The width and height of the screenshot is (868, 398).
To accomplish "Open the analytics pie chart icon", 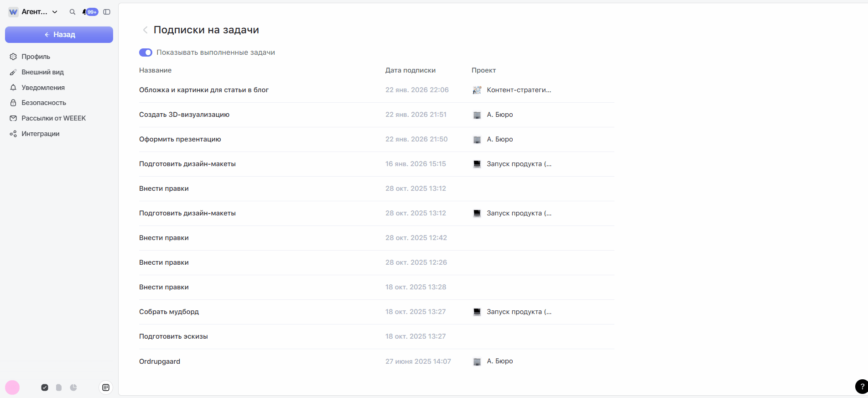I will tap(73, 388).
